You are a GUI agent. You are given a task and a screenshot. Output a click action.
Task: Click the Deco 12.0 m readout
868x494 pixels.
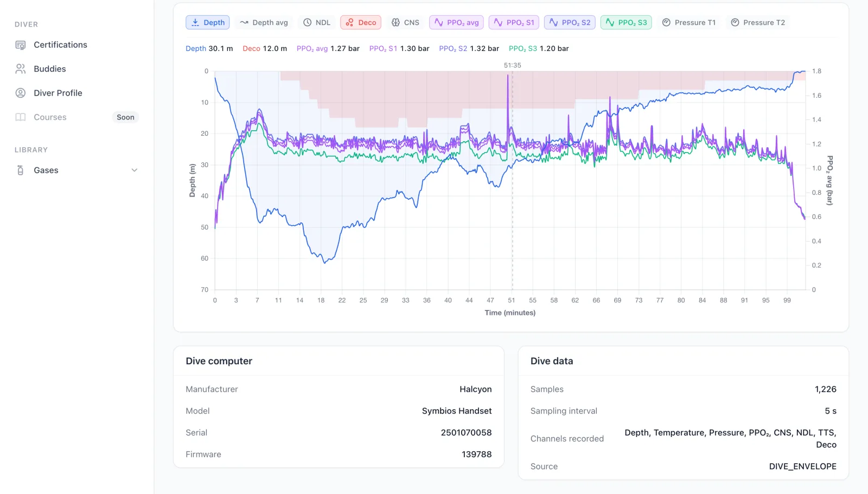tap(265, 48)
